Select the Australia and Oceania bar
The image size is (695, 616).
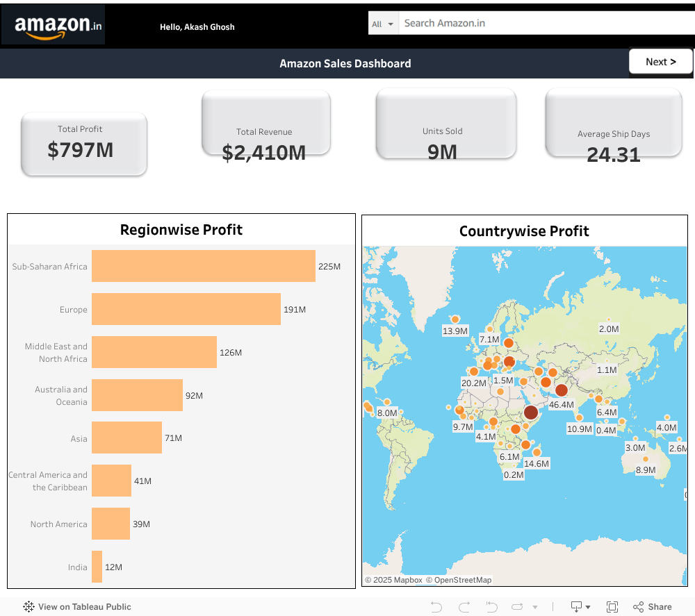tap(137, 395)
